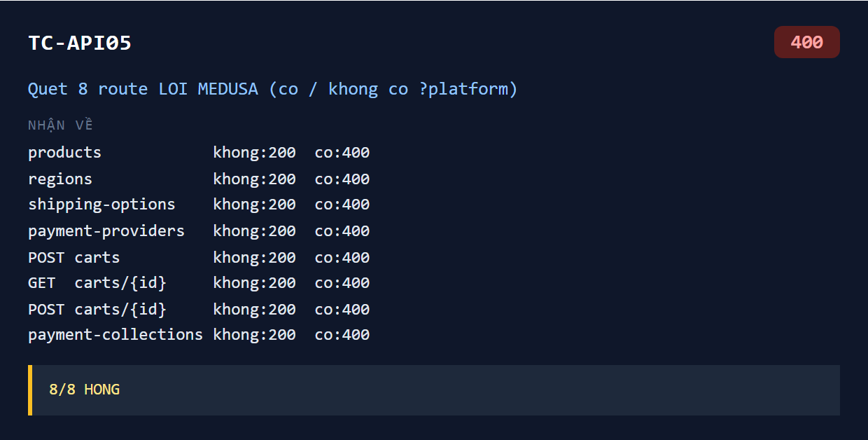Select the POST carts row
This screenshot has height=440, width=868.
tap(199, 257)
